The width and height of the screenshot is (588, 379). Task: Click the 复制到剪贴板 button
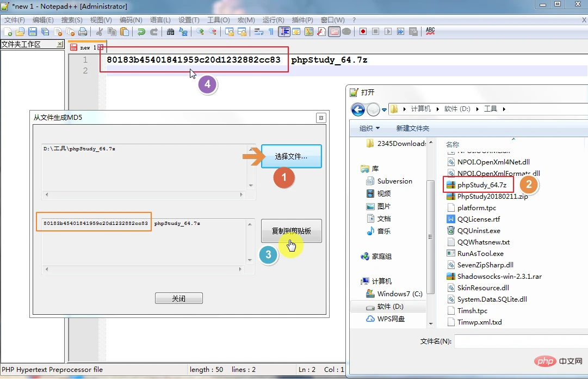pos(292,231)
